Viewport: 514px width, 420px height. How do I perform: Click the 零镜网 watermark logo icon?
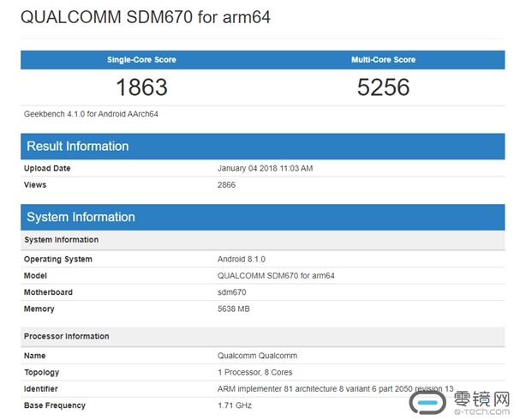[427, 402]
